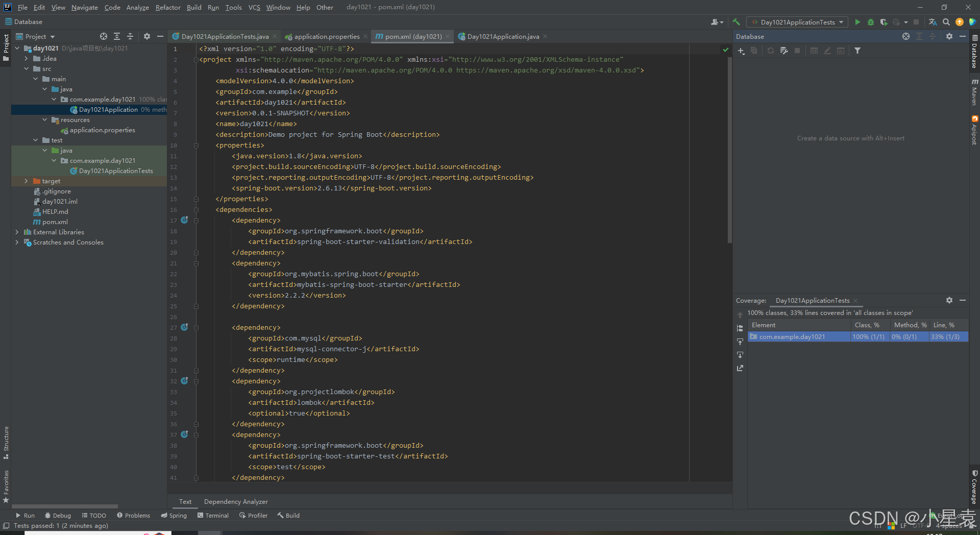Expand the target folder
The width and height of the screenshot is (980, 535).
coord(26,181)
